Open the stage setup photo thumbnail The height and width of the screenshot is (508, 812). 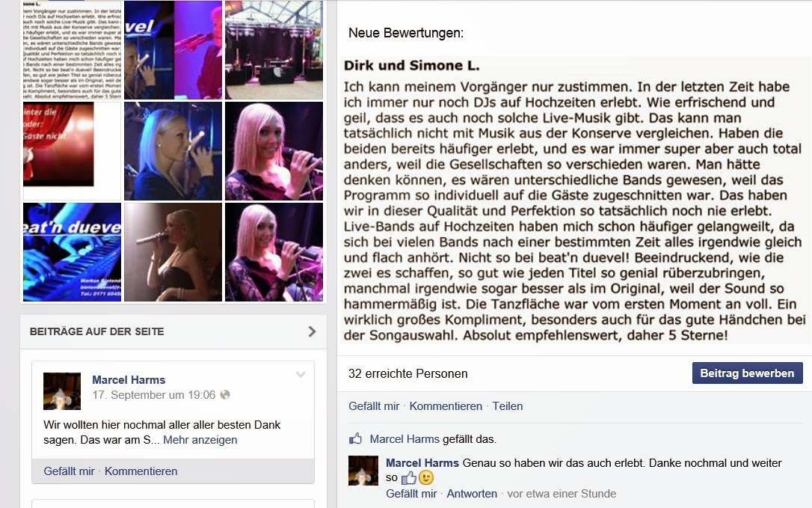coord(274,50)
